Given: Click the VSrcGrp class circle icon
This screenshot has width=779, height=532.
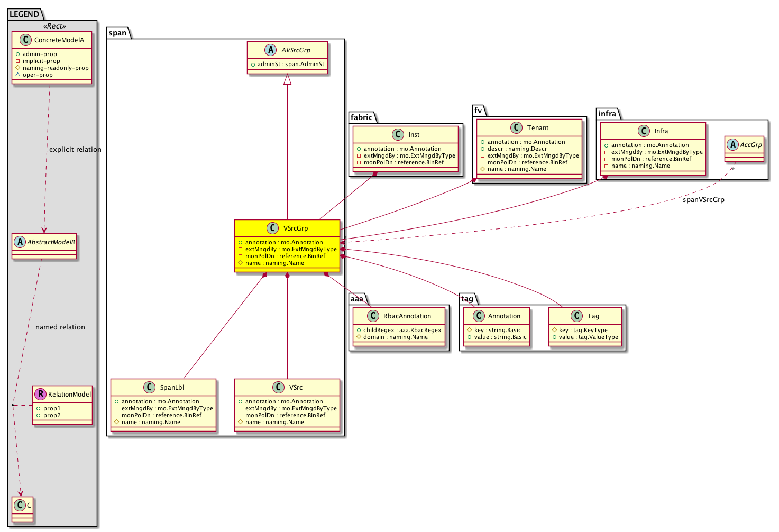Looking at the screenshot, I should point(272,228).
